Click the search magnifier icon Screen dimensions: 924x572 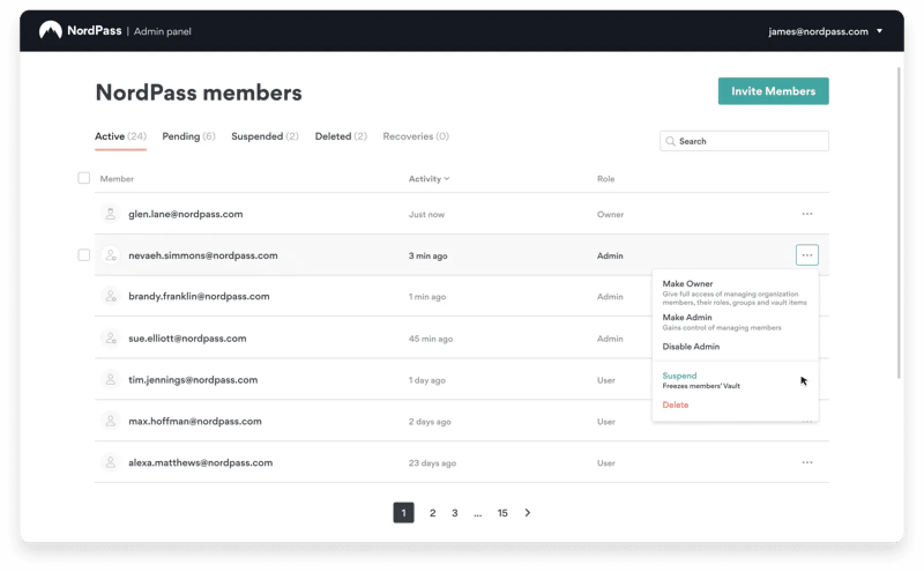(x=670, y=141)
